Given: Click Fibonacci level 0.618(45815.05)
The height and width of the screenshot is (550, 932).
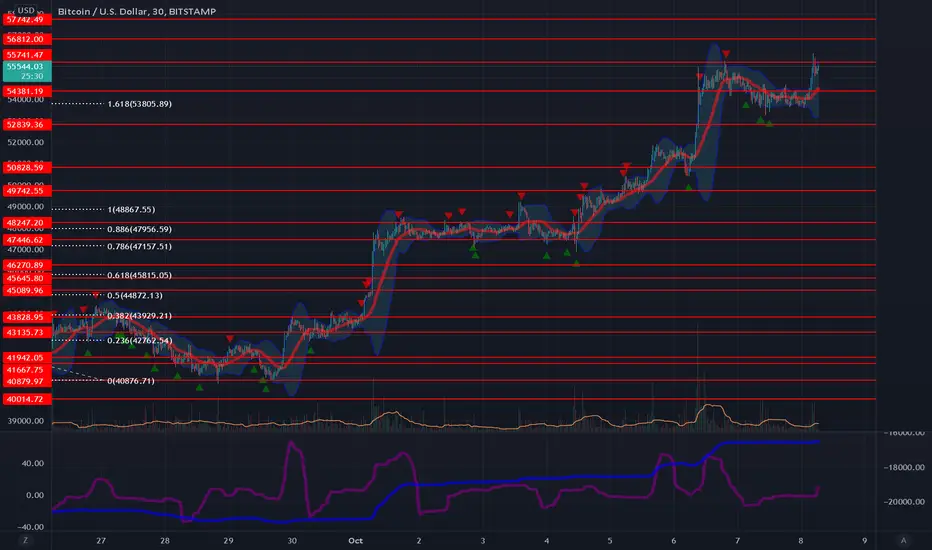Looking at the screenshot, I should pyautogui.click(x=140, y=275).
